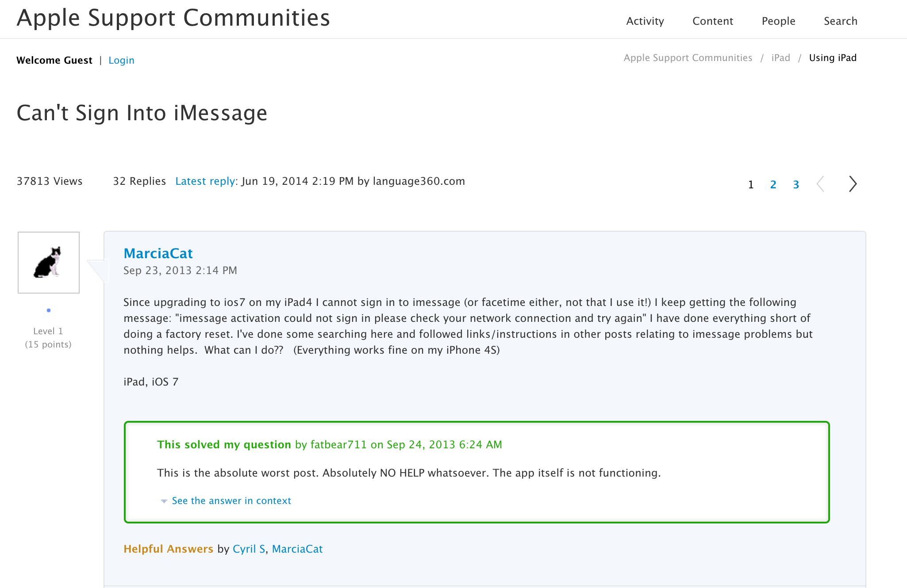907x588 pixels.
Task: Click the next page arrow
Action: [852, 184]
